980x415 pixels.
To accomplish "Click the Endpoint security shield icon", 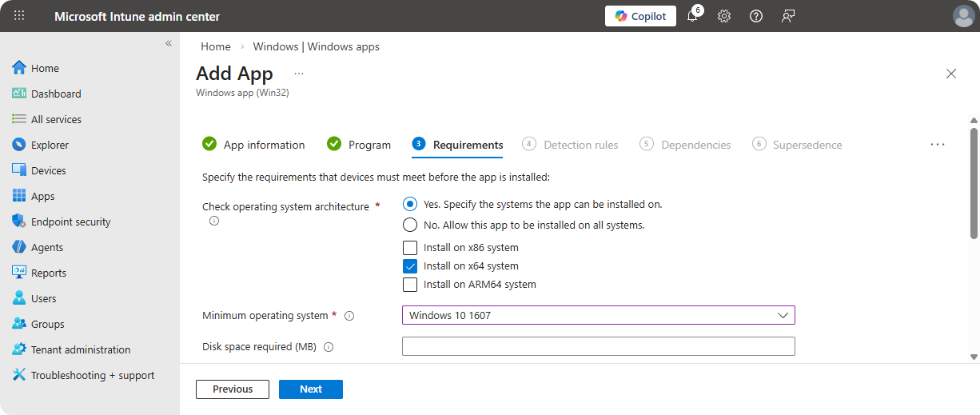I will coord(19,221).
